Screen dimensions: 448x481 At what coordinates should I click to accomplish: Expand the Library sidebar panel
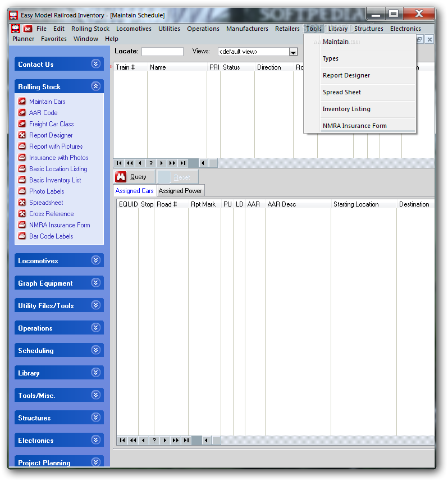coord(96,373)
